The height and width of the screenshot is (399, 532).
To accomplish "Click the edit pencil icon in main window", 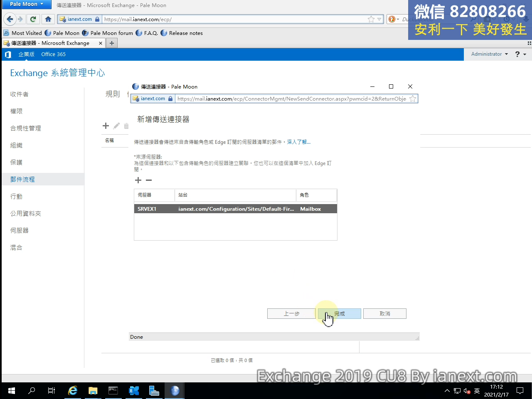I will [116, 126].
